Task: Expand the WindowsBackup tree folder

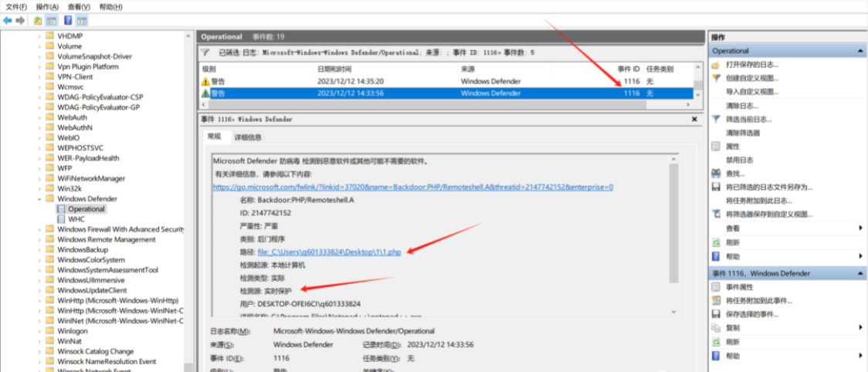Action: (39, 249)
